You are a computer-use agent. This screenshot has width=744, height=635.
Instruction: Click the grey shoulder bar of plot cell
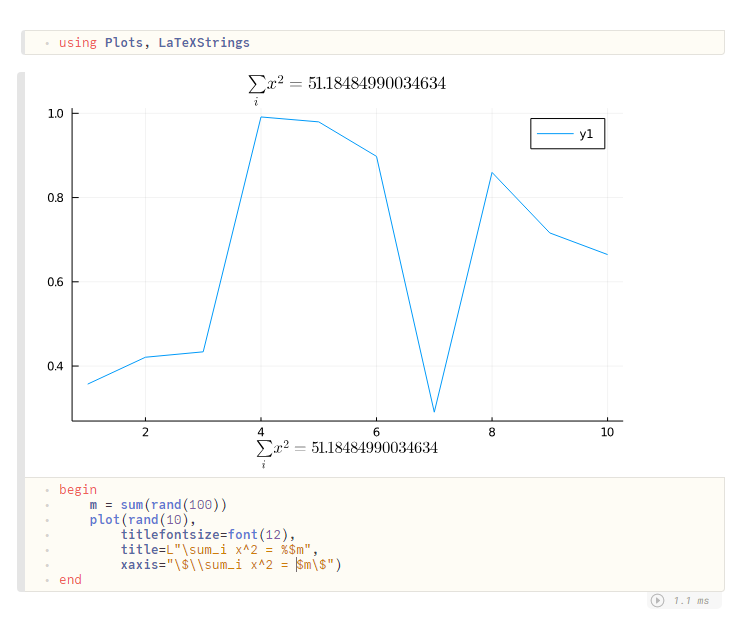(x=21, y=332)
